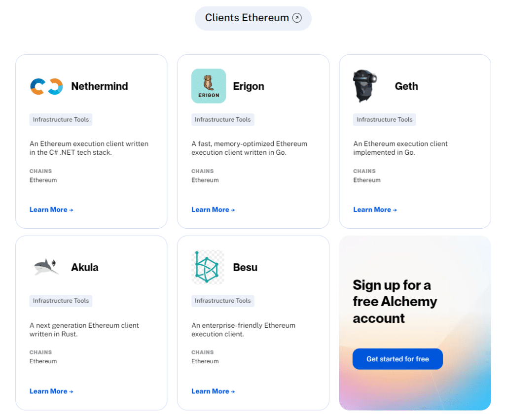Viewport: 505px width, 420px height.
Task: Click the Besu teal cube logo
Action: pyautogui.click(x=208, y=267)
